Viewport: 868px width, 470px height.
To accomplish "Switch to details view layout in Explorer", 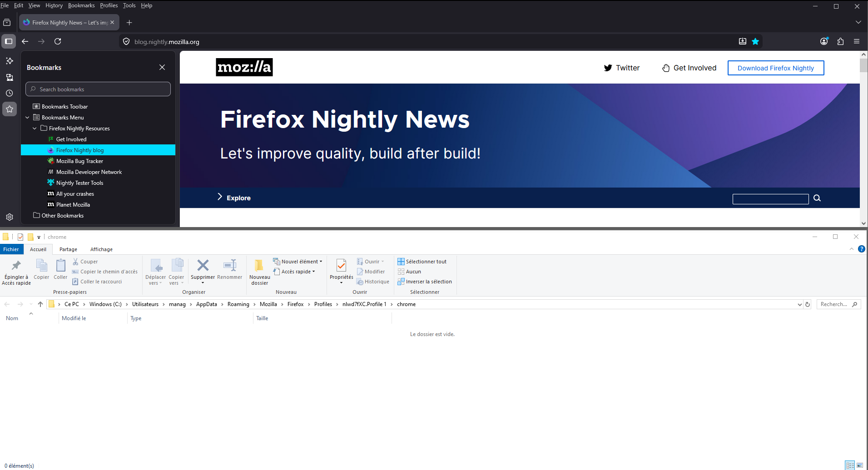I will pyautogui.click(x=850, y=465).
